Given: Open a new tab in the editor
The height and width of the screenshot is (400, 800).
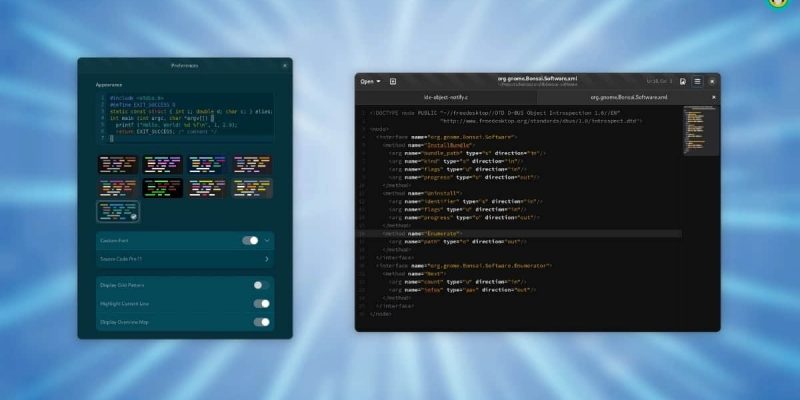Looking at the screenshot, I should [393, 81].
